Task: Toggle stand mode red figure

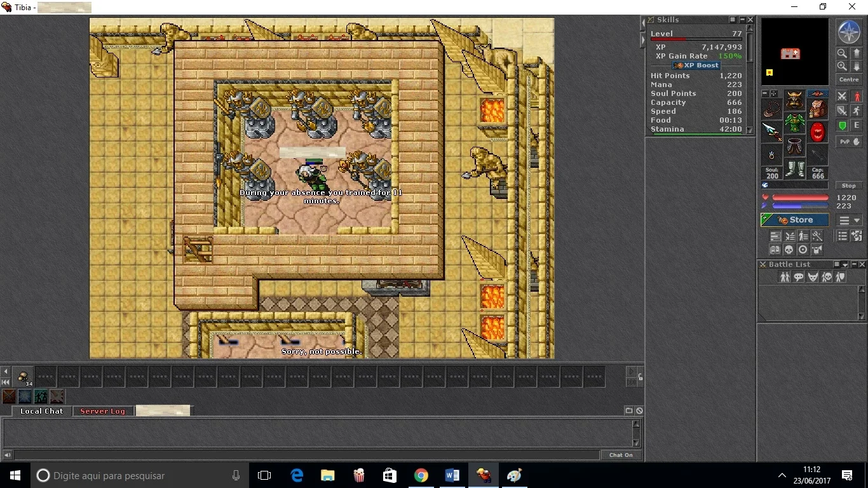Action: 857,96
